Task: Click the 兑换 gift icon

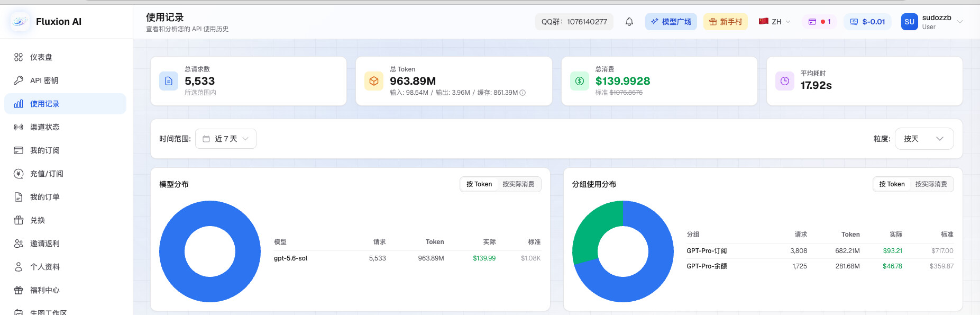Action: pyautogui.click(x=19, y=220)
